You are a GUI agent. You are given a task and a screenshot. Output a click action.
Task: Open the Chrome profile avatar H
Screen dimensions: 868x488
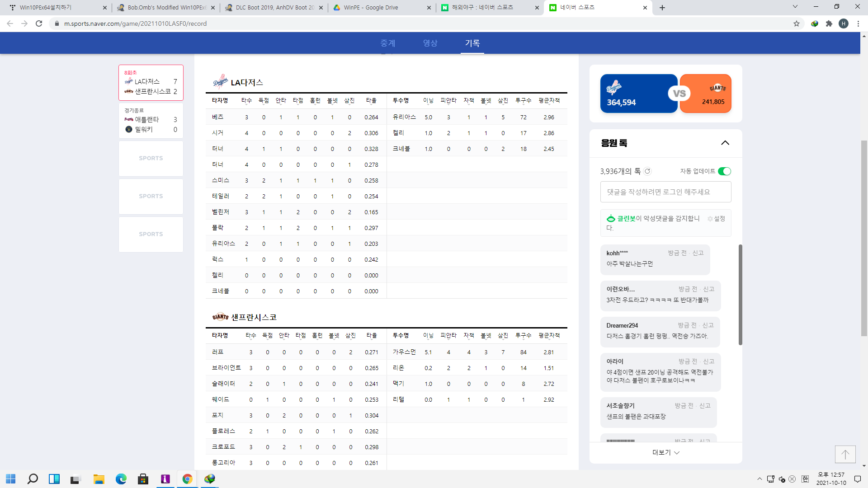coord(844,23)
